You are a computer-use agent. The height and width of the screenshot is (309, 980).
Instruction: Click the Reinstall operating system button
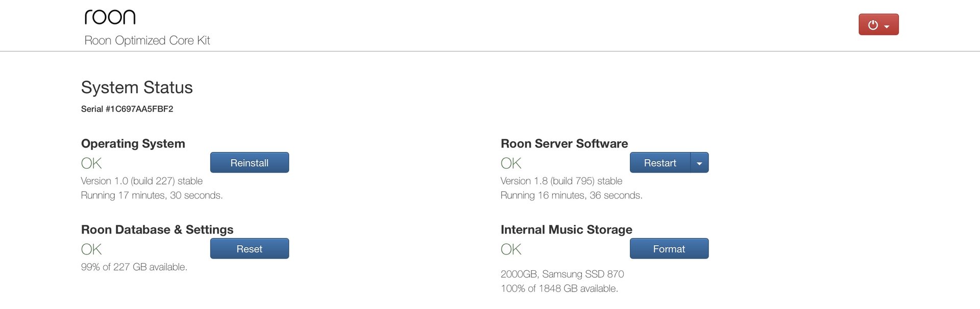[x=249, y=163]
